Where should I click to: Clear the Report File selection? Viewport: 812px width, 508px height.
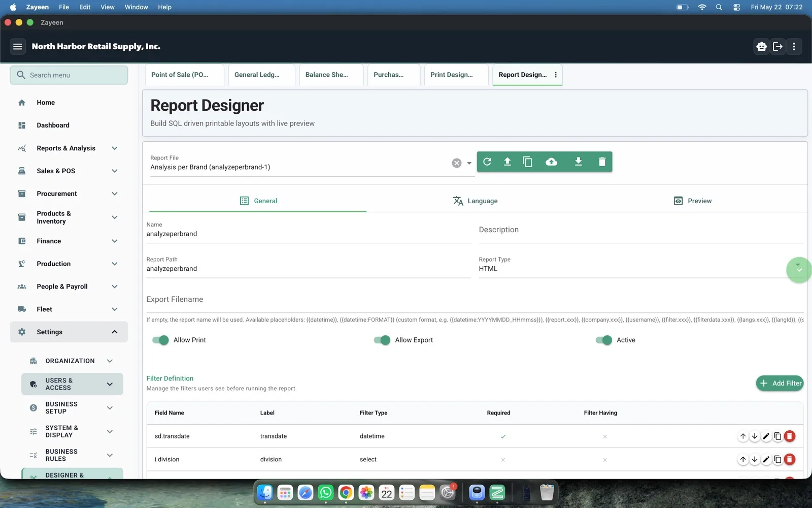(x=457, y=163)
